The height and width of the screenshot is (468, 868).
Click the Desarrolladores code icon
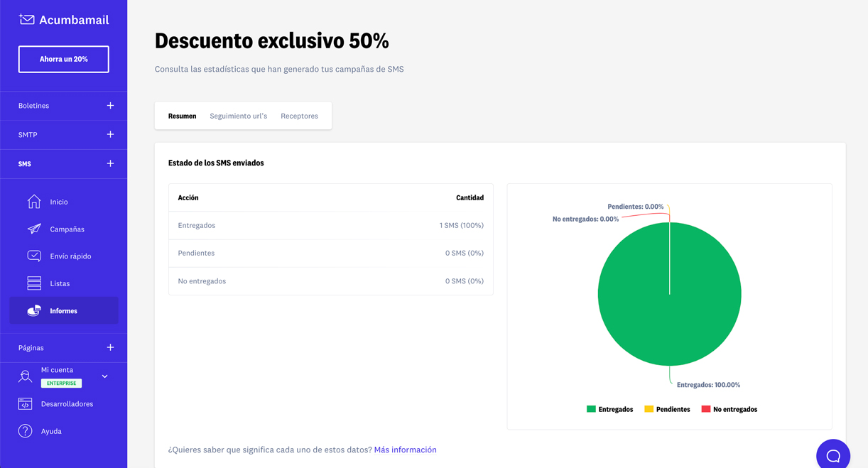(26, 404)
